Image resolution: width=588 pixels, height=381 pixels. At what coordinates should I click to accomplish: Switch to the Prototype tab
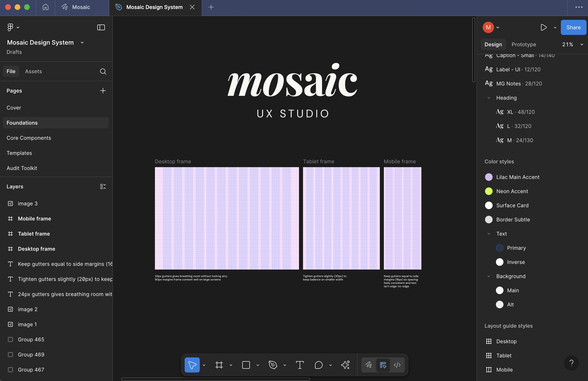(x=524, y=44)
